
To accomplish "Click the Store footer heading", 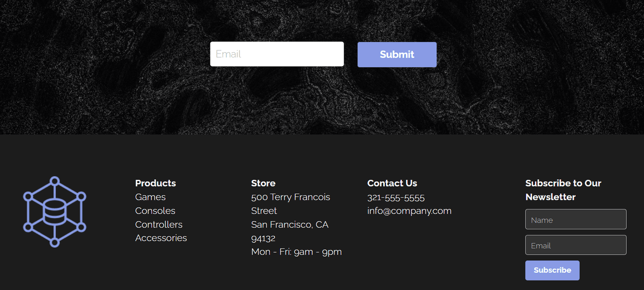I will click(263, 183).
